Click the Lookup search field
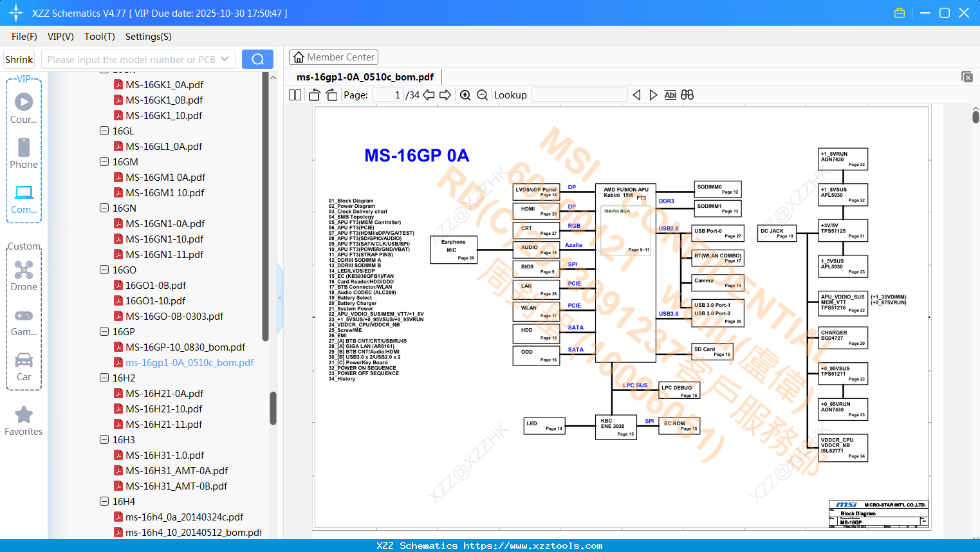 pos(580,95)
